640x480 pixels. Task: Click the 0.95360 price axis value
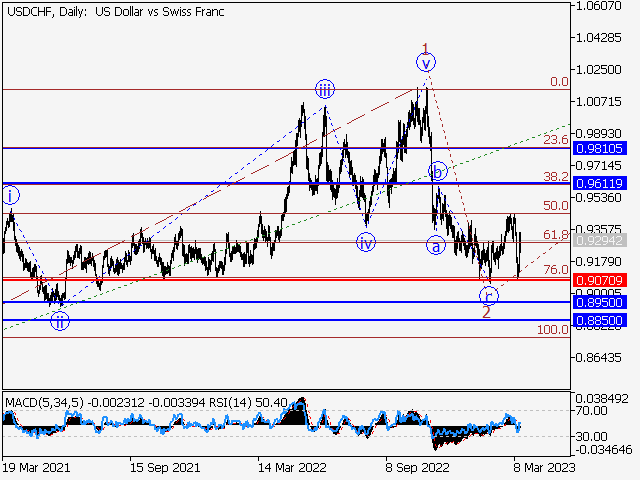tap(598, 198)
